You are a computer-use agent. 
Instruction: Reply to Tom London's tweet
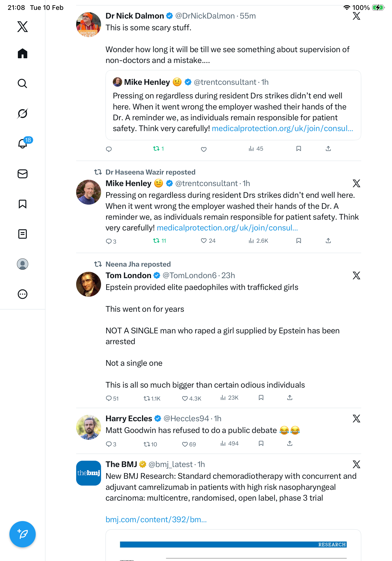pyautogui.click(x=109, y=398)
